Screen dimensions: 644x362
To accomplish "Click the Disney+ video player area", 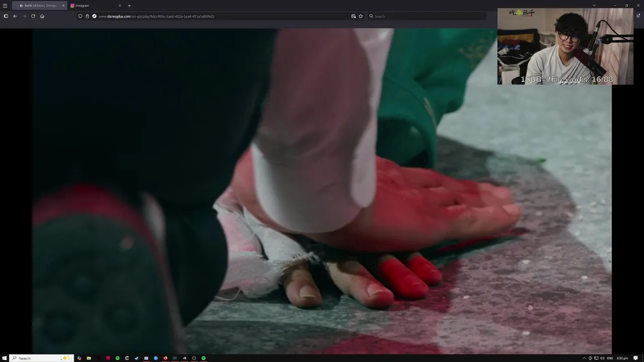I will (322, 191).
